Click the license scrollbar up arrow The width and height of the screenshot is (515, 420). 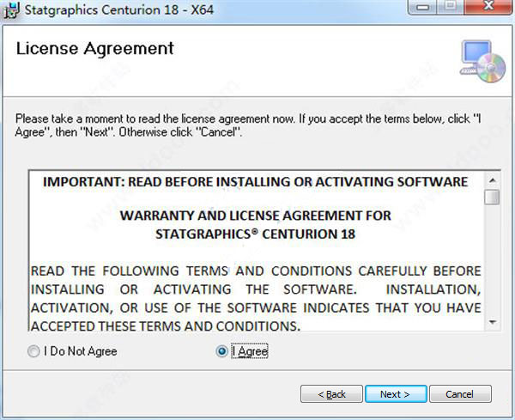pyautogui.click(x=492, y=180)
